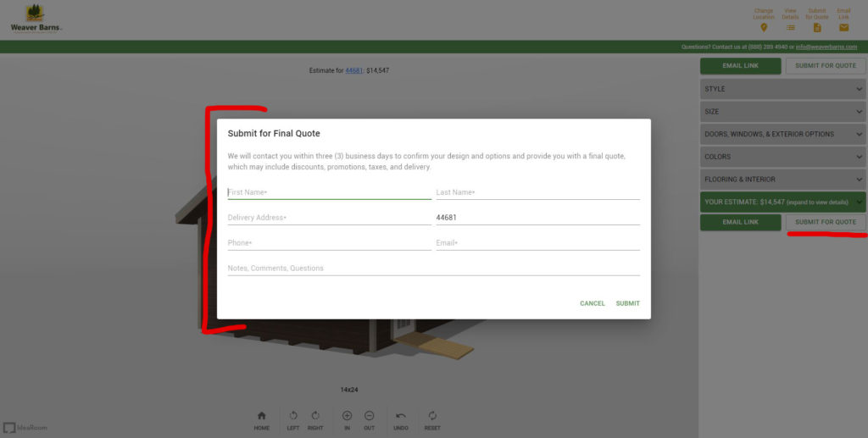Open View Details list icon

coord(790,27)
